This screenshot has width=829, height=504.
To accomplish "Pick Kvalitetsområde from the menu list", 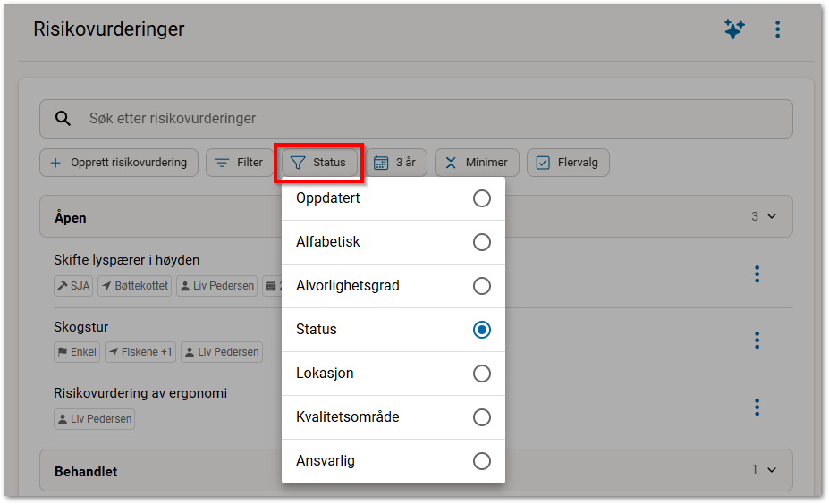I will pos(393,417).
